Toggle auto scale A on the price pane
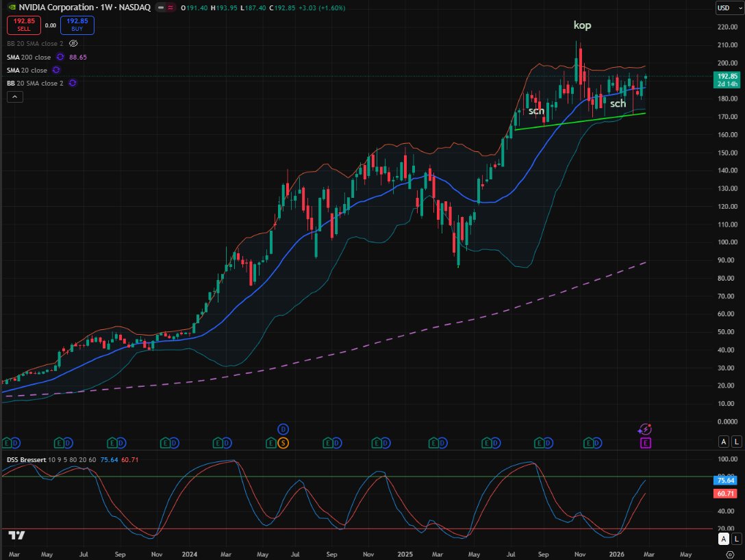 pos(724,442)
